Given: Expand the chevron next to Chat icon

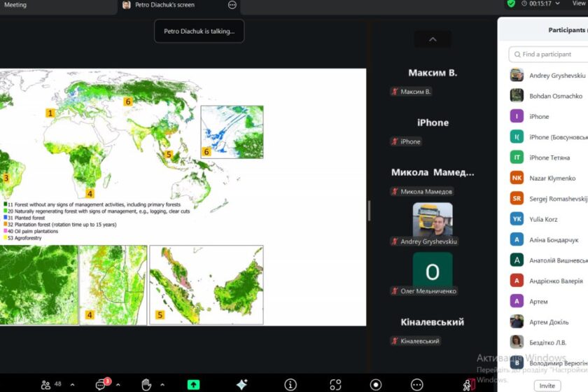Looking at the screenshot, I should point(120,384).
